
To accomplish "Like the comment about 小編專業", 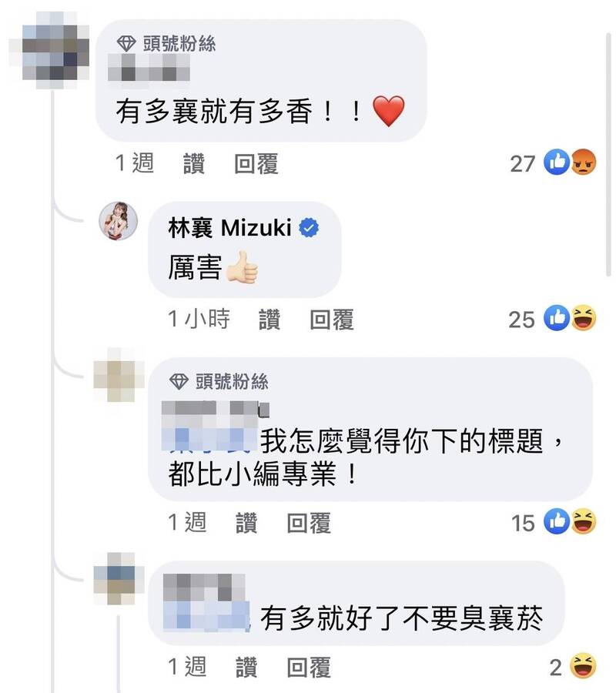I will pos(246,523).
